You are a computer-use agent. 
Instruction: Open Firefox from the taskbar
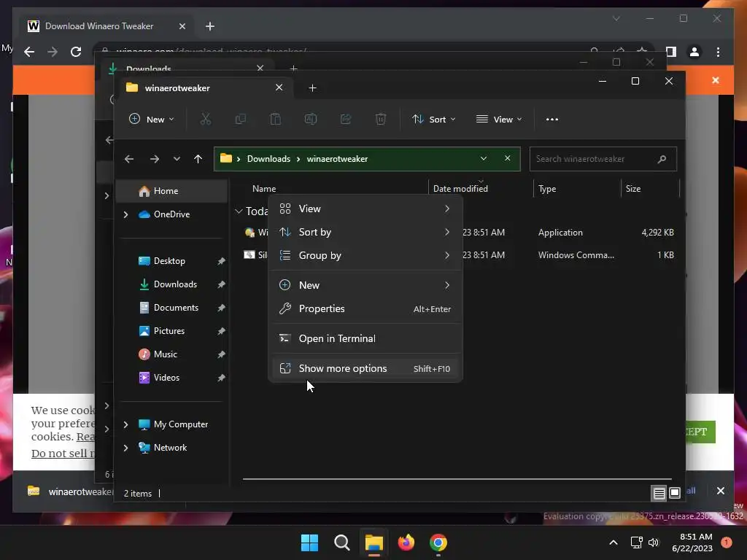coord(406,542)
